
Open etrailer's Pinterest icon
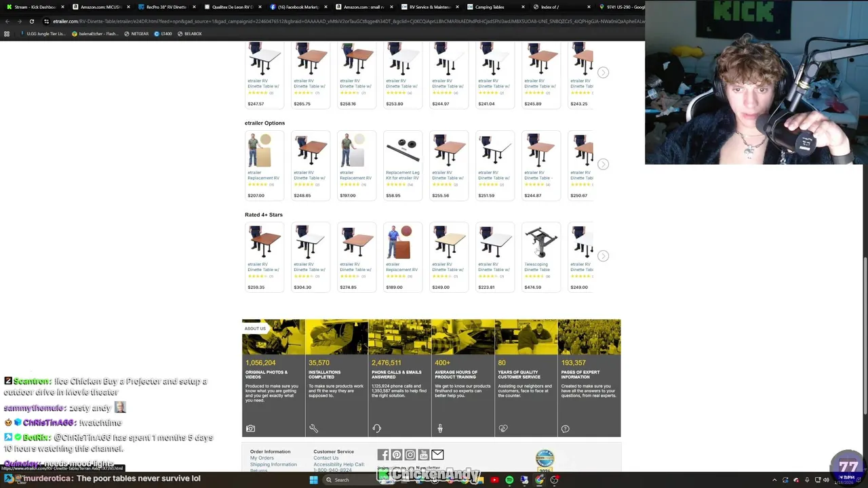pos(397,455)
